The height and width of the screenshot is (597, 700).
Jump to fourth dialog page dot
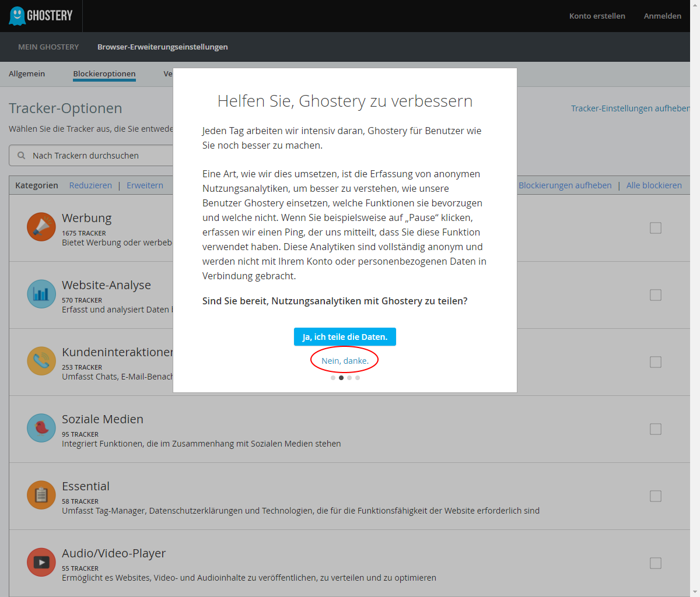pos(358,378)
